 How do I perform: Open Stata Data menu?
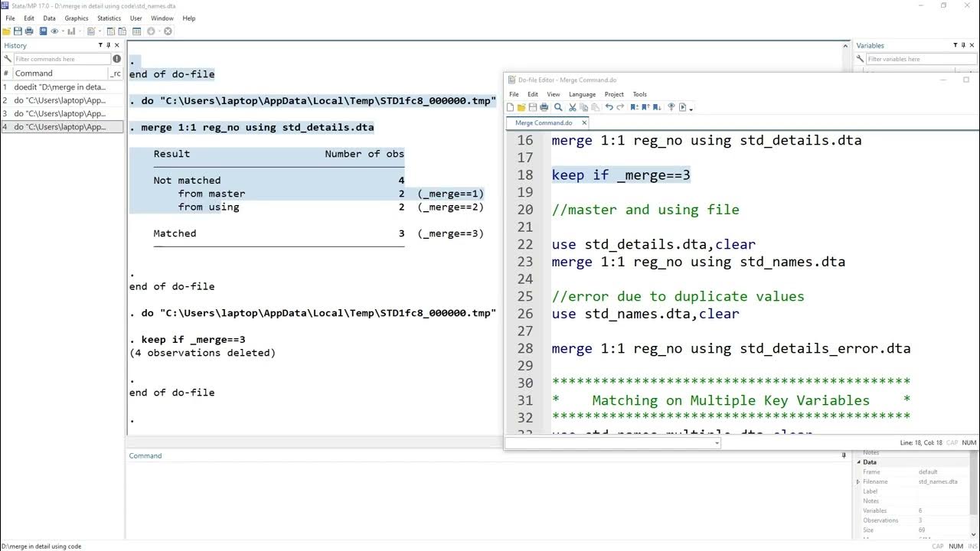(x=49, y=18)
